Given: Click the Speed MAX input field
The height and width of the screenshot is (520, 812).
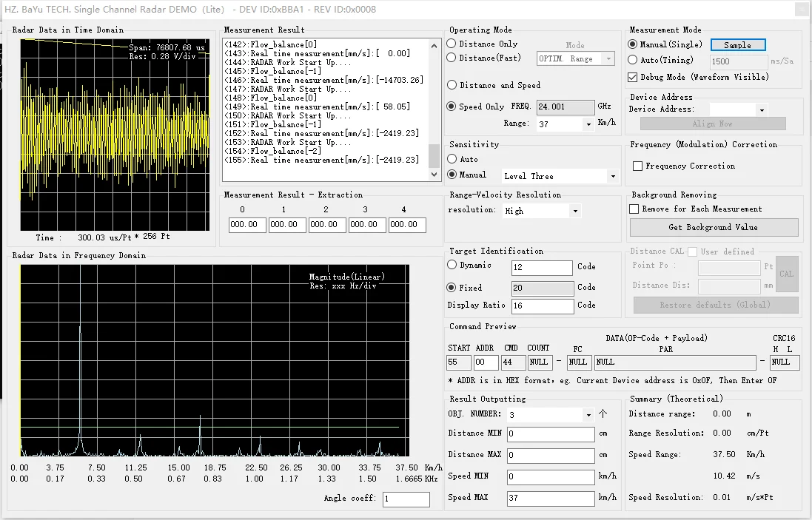Looking at the screenshot, I should click(x=551, y=499).
